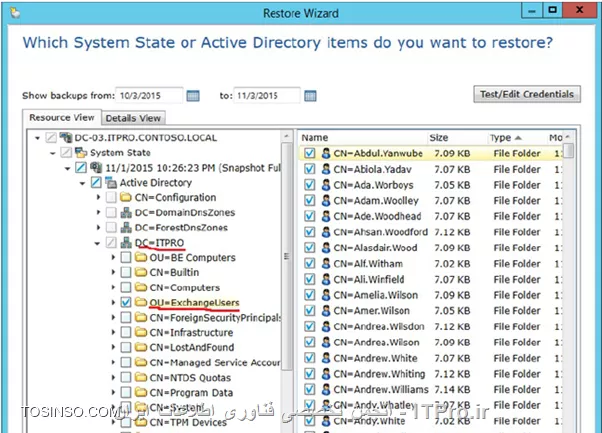The height and width of the screenshot is (433, 602).
Task: Check the CN=Configuration checkbox
Action: 111,198
